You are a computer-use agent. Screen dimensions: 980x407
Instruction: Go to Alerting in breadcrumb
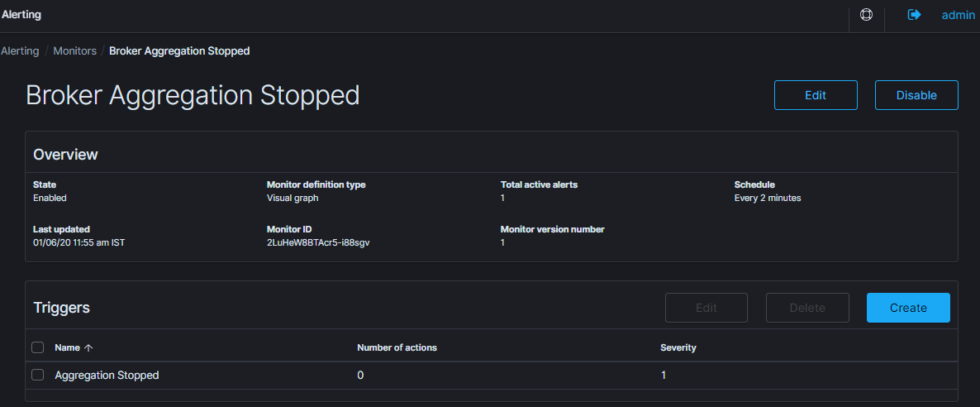(20, 50)
